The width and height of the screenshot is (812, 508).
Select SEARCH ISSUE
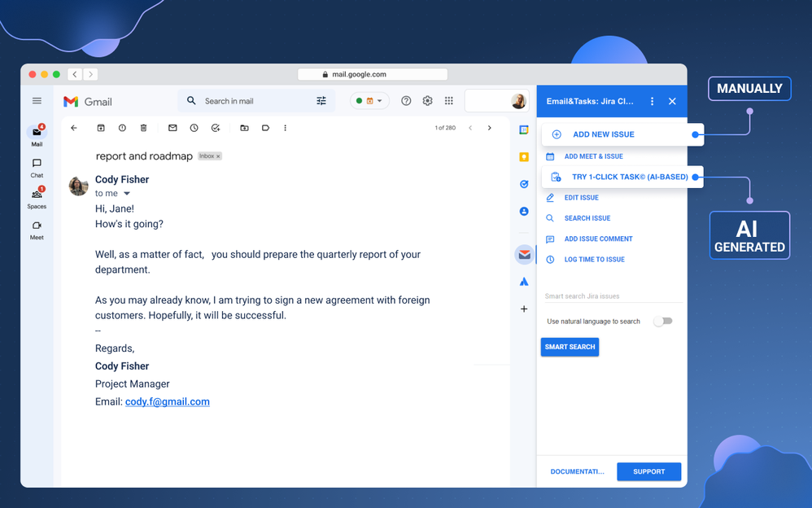tap(579, 218)
